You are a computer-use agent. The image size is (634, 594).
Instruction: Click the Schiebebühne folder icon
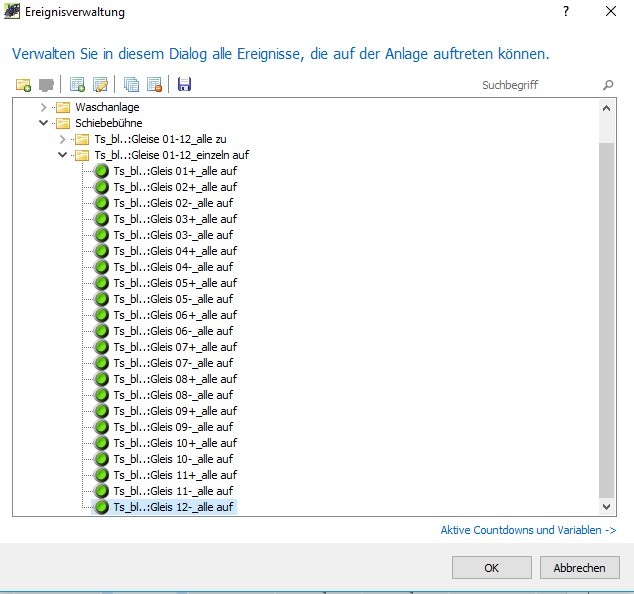coord(63,123)
